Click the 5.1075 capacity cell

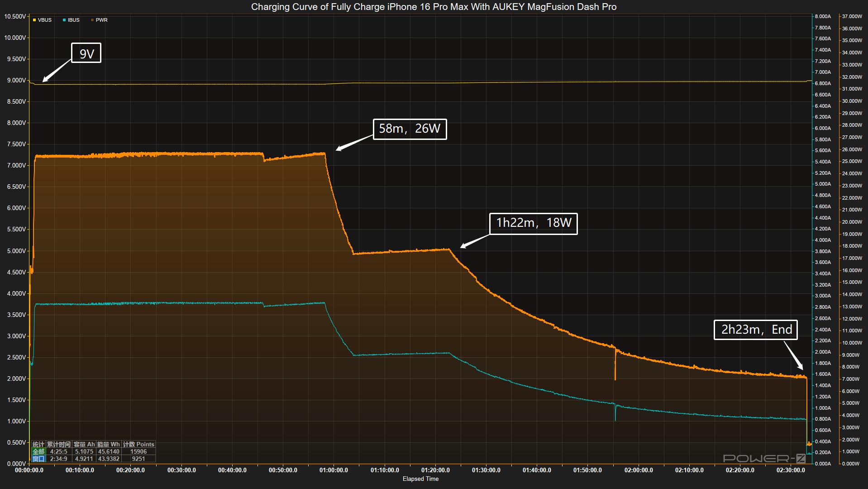point(84,451)
